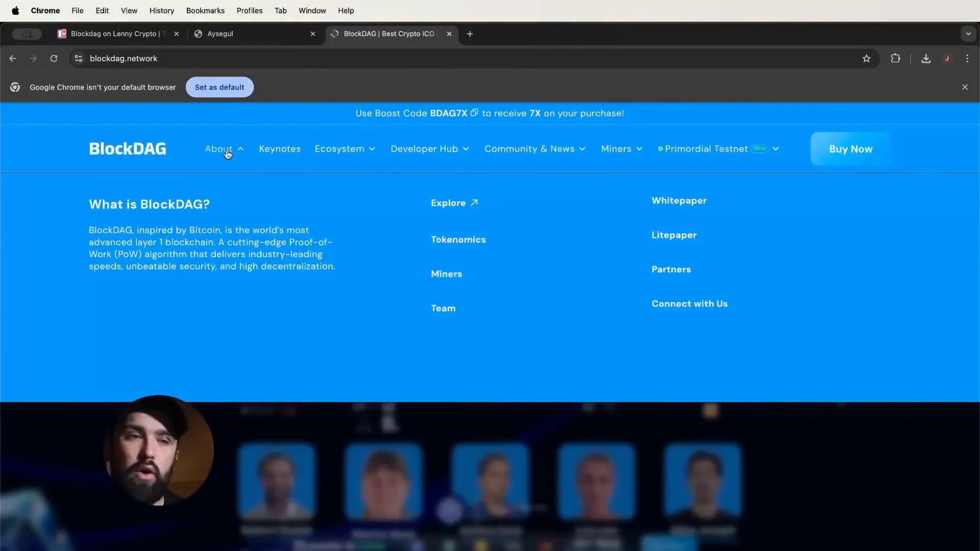Open the Tokenomics link
This screenshot has height=551, width=980.
tap(458, 239)
